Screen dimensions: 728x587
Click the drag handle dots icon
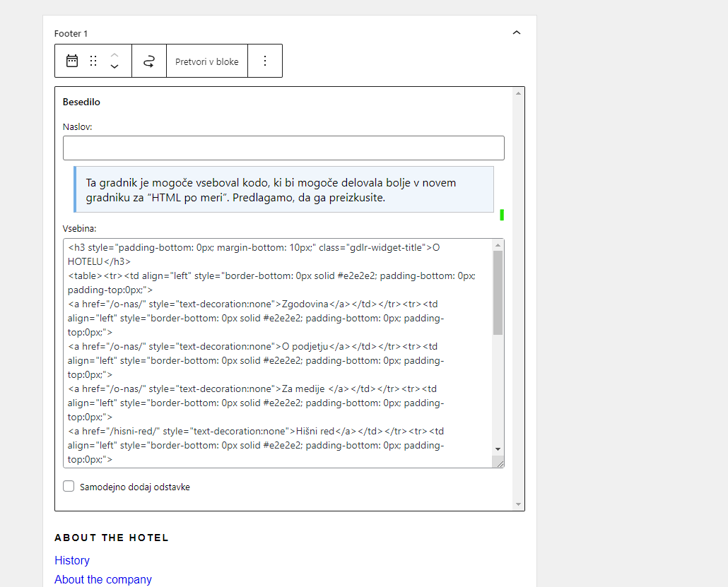point(93,61)
